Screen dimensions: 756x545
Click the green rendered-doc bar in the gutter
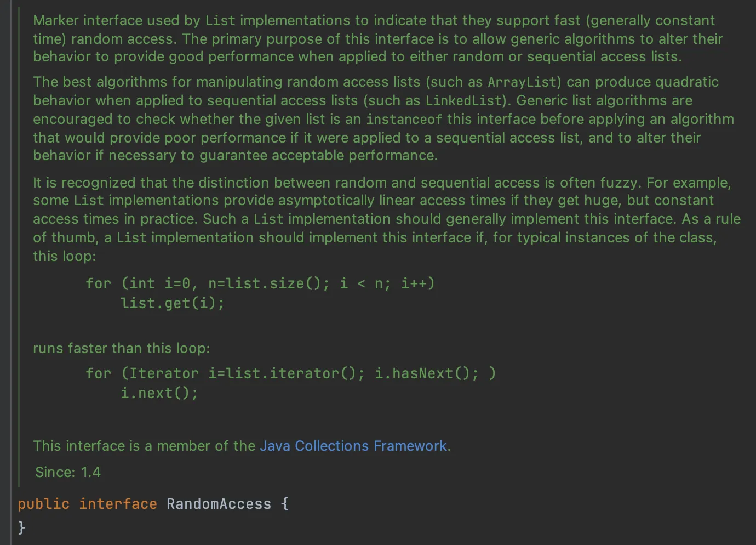click(19, 247)
